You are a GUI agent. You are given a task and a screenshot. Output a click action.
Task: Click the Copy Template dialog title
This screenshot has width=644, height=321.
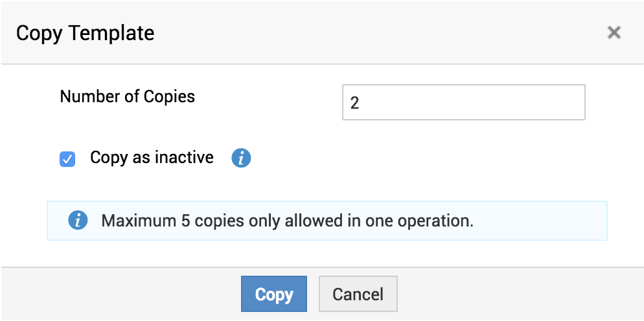(x=85, y=33)
